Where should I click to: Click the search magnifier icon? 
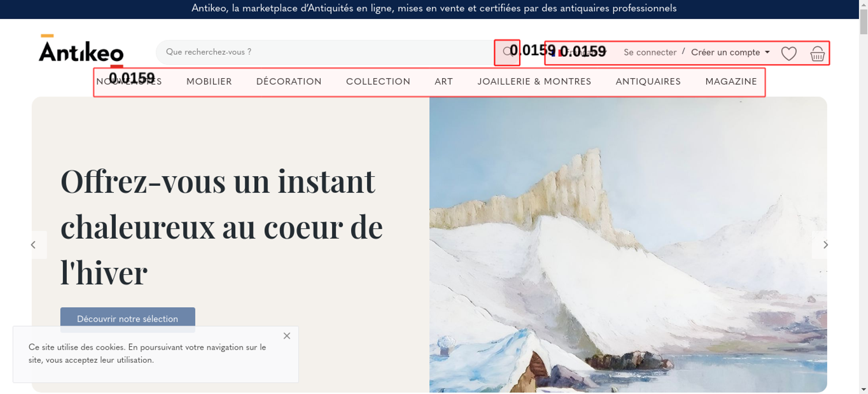pyautogui.click(x=507, y=53)
